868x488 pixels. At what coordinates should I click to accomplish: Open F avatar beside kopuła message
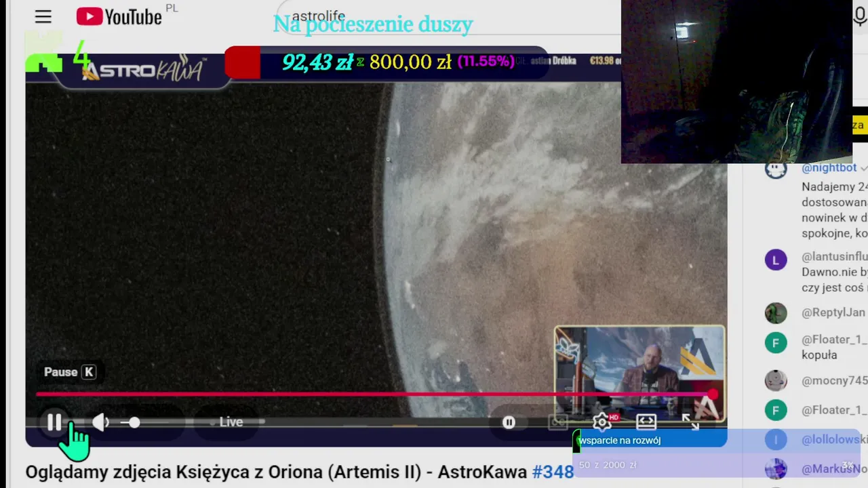(776, 342)
